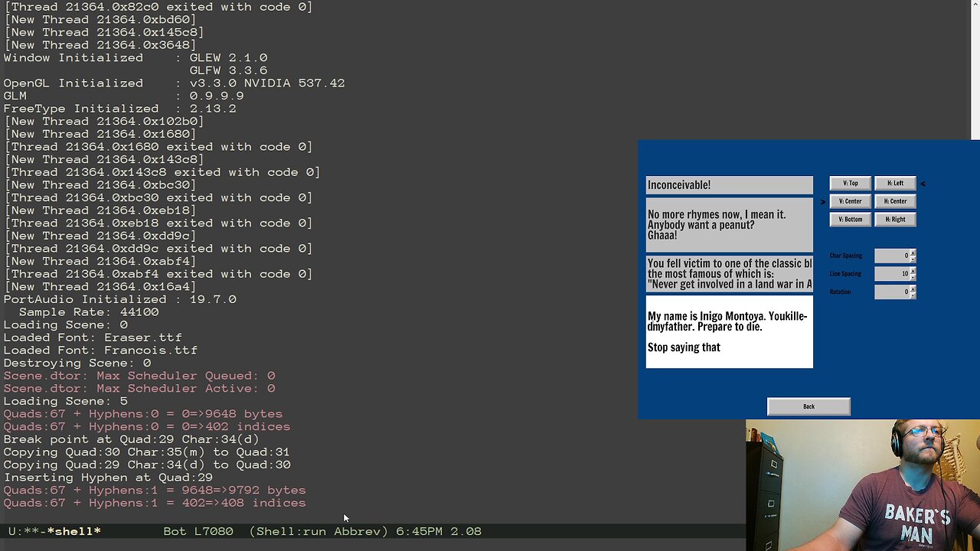This screenshot has width=980, height=551.
Task: Decrease Line Spacing with minus stepper
Action: pyautogui.click(x=913, y=276)
